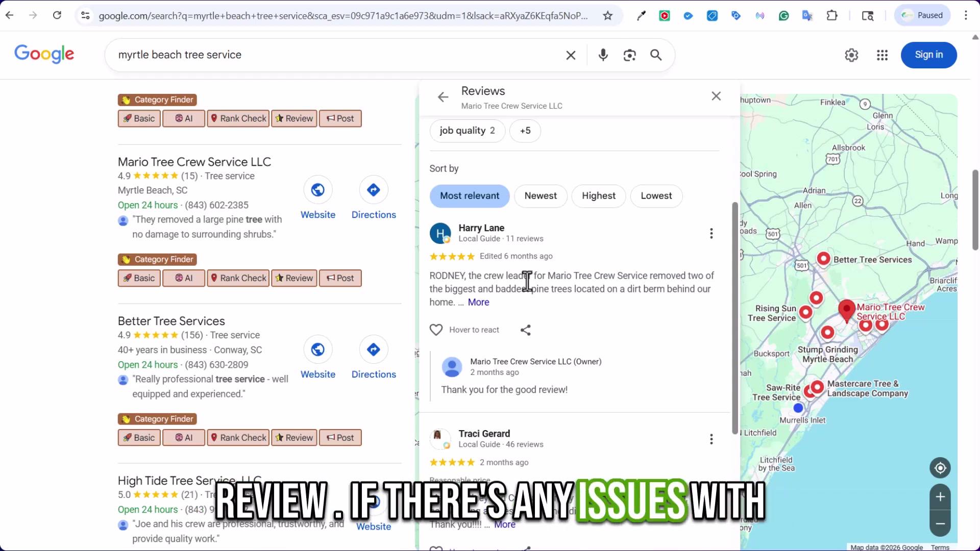The image size is (980, 551).
Task: Open Chrome three-dot menu
Action: (966, 15)
